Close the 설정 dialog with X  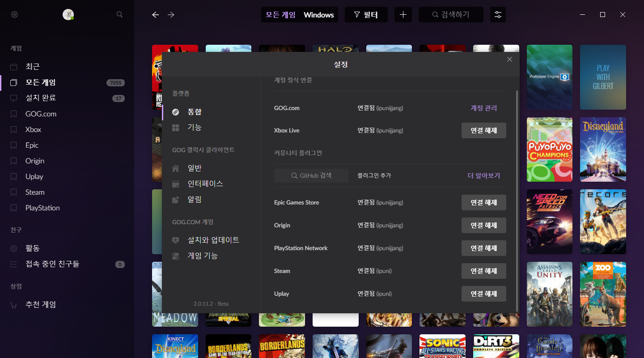(x=509, y=59)
